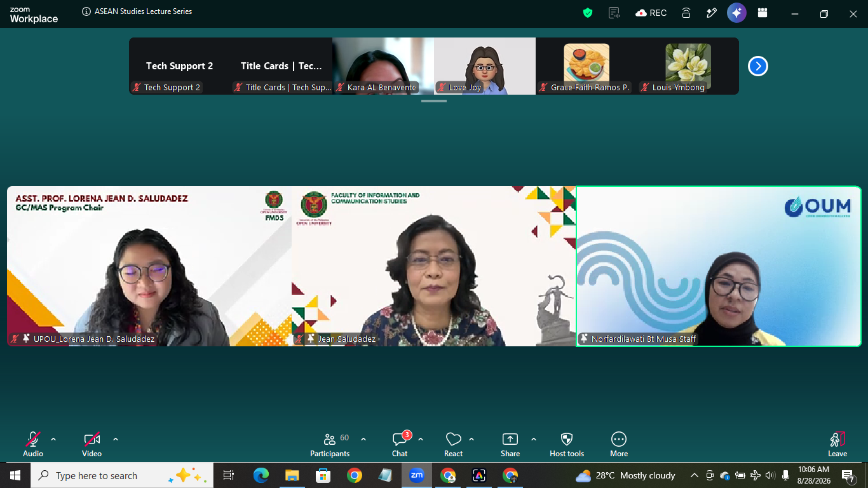Open the view layout grid icon
Image resolution: width=868 pixels, height=488 pixels.
tap(763, 13)
